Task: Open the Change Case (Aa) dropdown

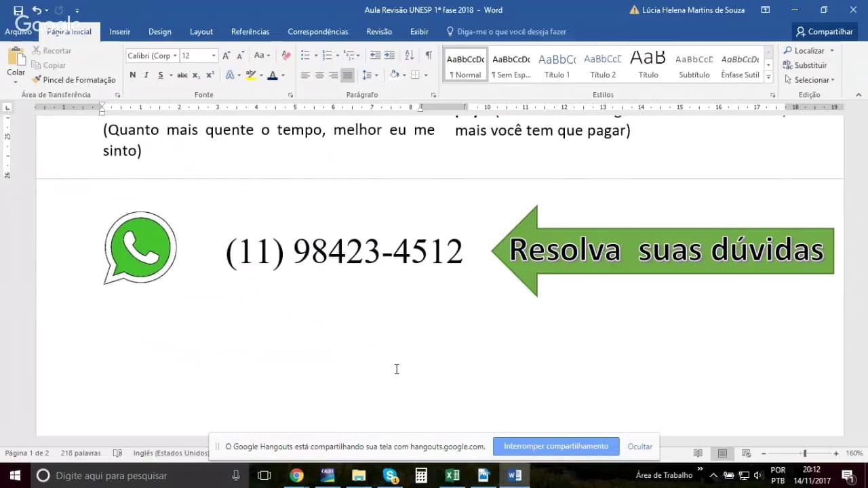Action: pos(262,56)
